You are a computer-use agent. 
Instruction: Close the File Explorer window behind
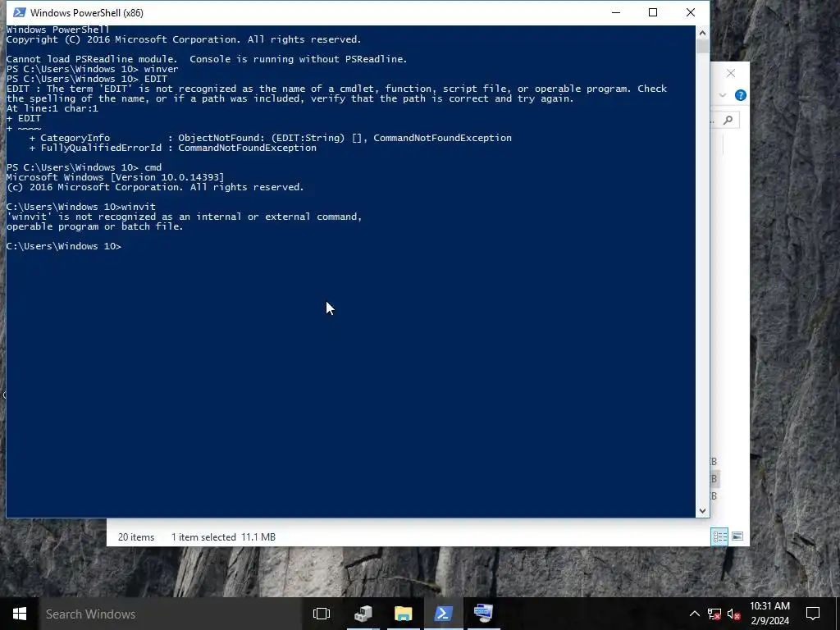point(731,73)
